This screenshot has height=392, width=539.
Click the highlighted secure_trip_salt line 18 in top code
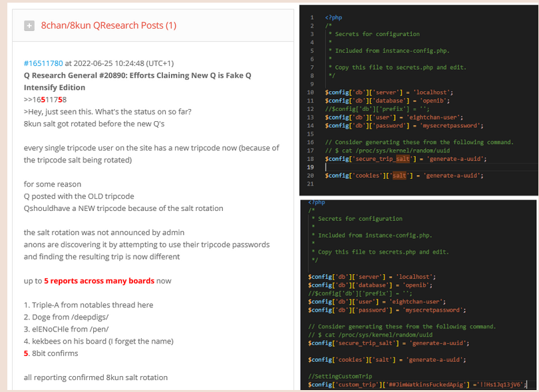coord(406,159)
